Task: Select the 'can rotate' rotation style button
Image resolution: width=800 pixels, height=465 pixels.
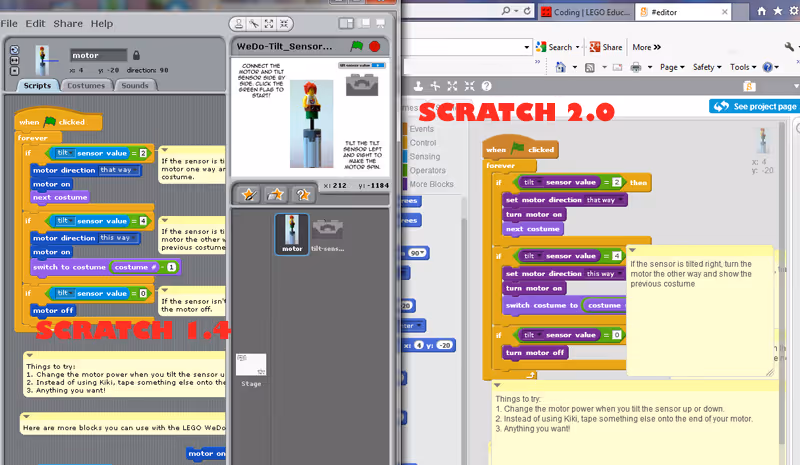Action: pos(14,50)
